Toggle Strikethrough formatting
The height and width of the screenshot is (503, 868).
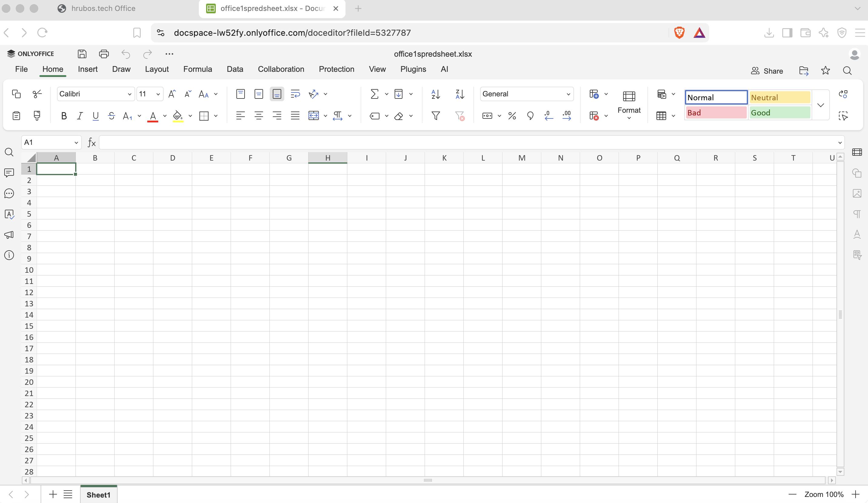112,116
